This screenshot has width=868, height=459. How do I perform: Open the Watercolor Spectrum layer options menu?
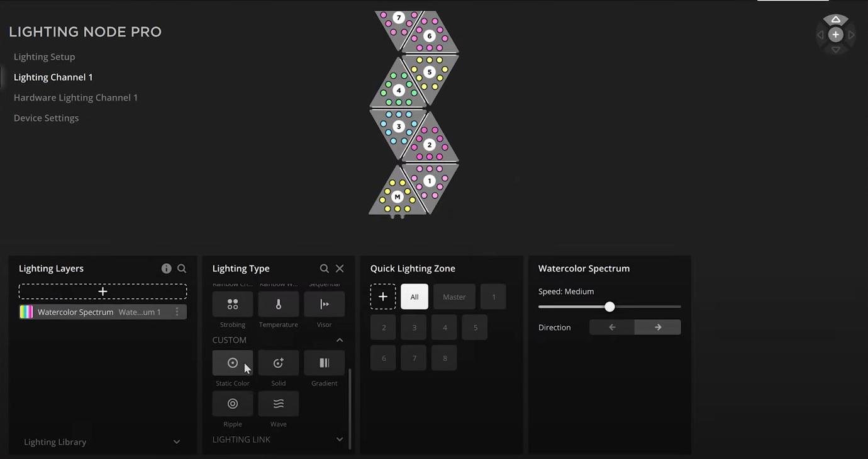point(177,312)
